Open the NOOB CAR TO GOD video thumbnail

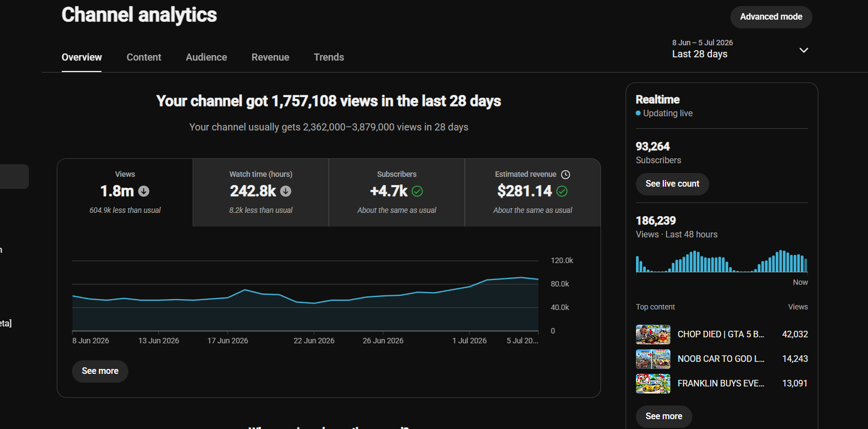click(653, 359)
